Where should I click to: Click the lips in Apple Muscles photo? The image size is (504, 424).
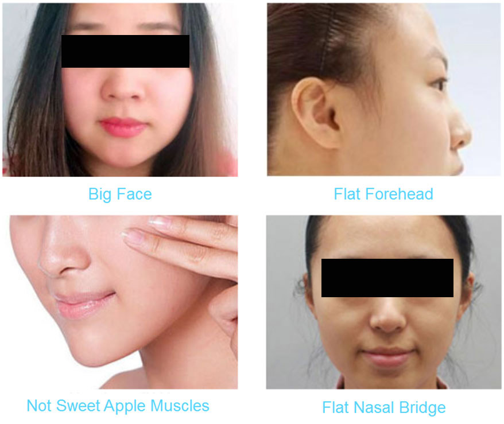(82, 304)
